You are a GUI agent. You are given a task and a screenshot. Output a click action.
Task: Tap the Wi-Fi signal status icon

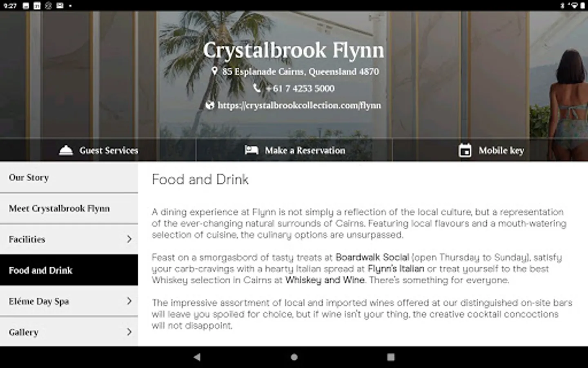point(574,6)
